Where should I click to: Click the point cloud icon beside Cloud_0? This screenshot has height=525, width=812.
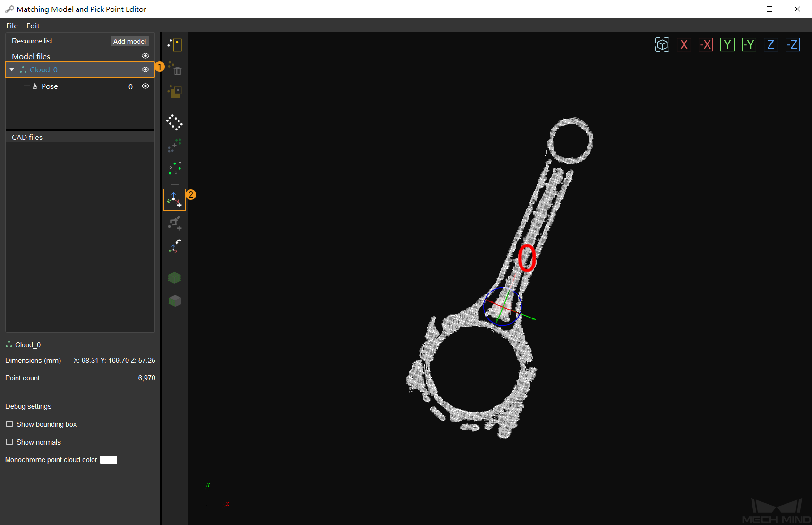[x=23, y=69]
